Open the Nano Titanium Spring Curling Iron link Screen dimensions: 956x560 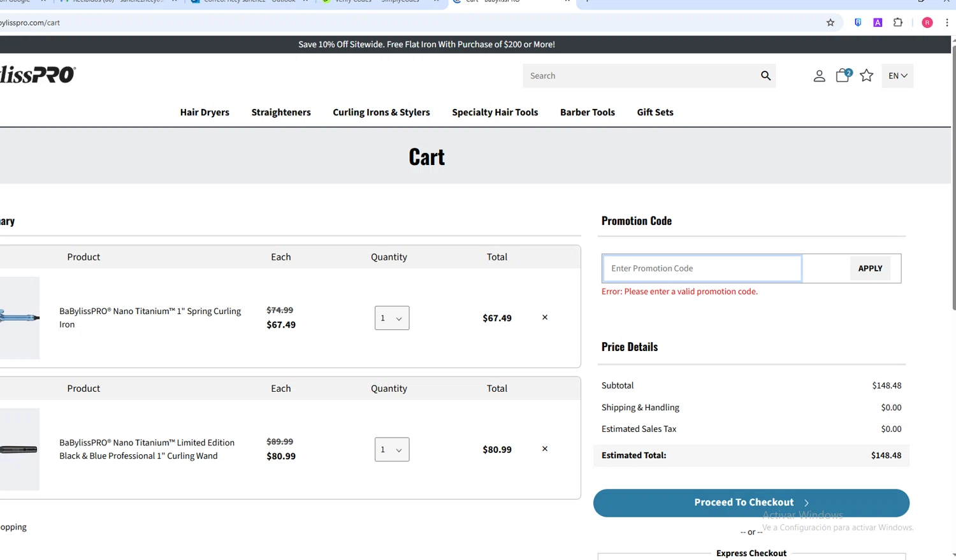(x=150, y=317)
